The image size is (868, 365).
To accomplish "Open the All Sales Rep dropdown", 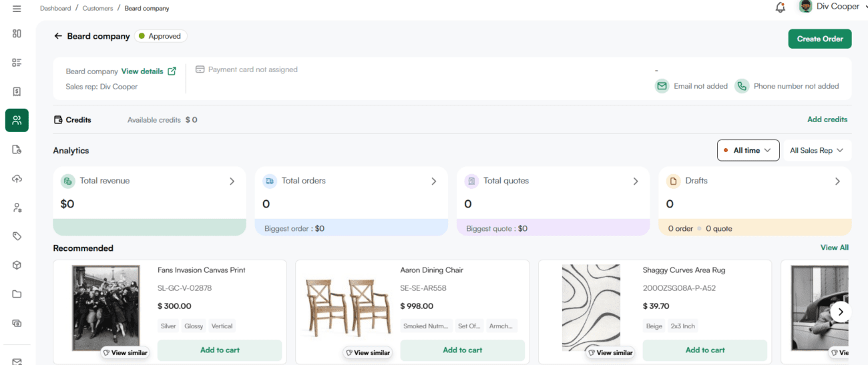I will coord(816,150).
